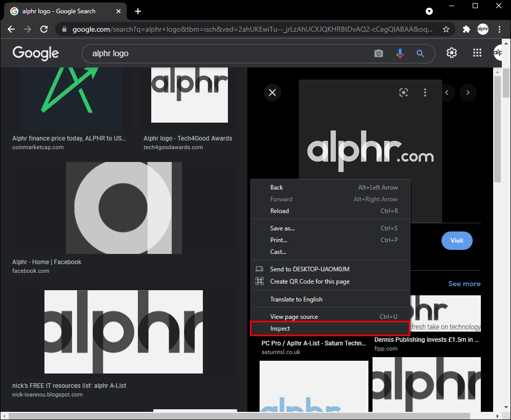
Task: Open the PC Pro / Aplhr A-List result
Action: pos(314,343)
